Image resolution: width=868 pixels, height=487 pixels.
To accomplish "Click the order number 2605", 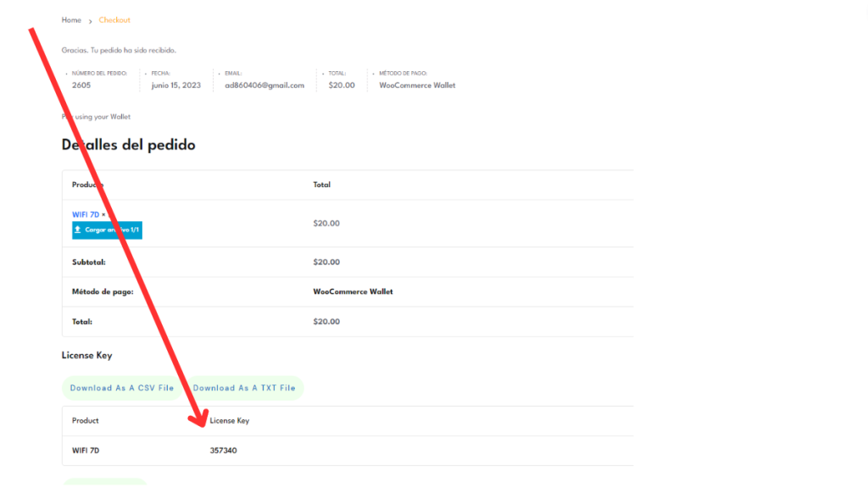I will tap(81, 86).
